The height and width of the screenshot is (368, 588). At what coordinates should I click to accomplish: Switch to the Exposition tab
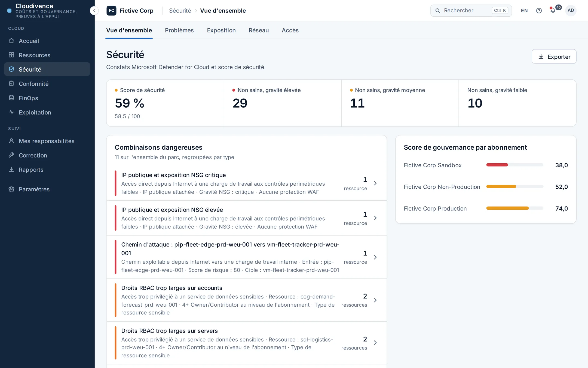221,30
